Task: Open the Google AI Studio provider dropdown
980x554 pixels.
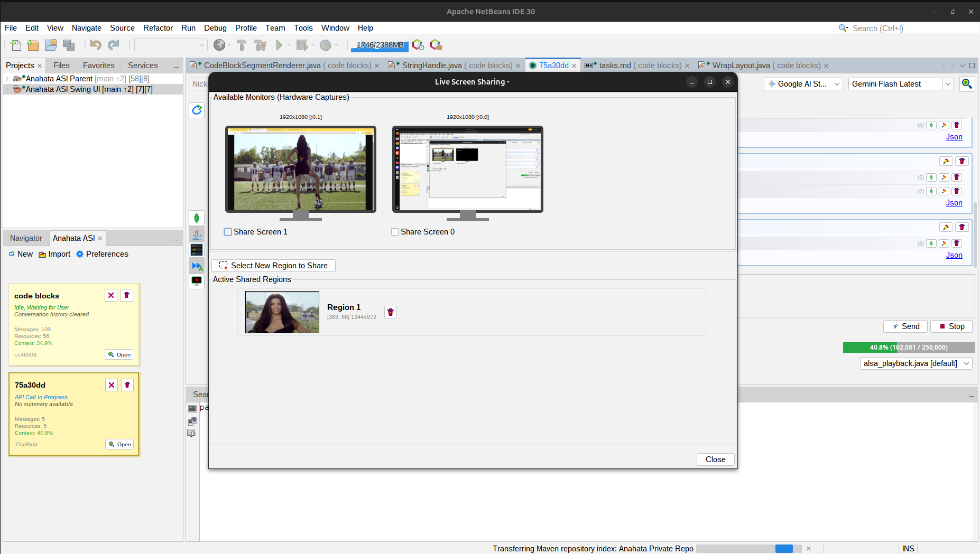Action: click(803, 84)
